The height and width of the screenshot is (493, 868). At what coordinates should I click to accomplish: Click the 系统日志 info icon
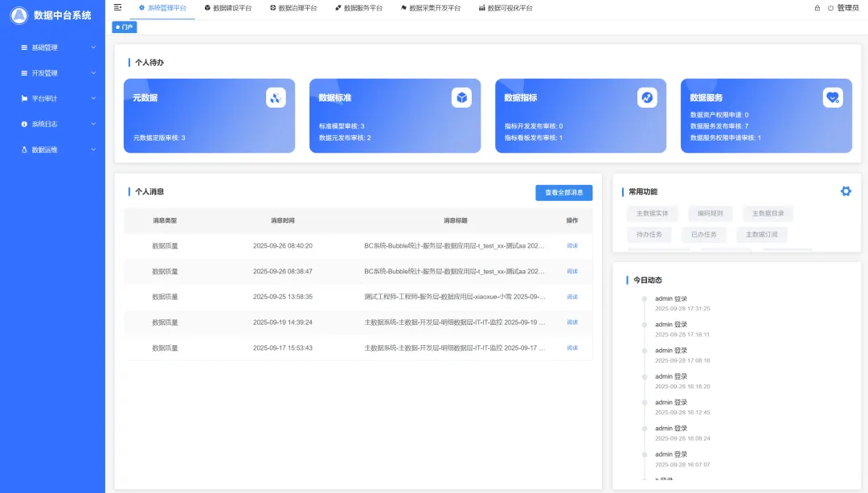click(x=24, y=124)
